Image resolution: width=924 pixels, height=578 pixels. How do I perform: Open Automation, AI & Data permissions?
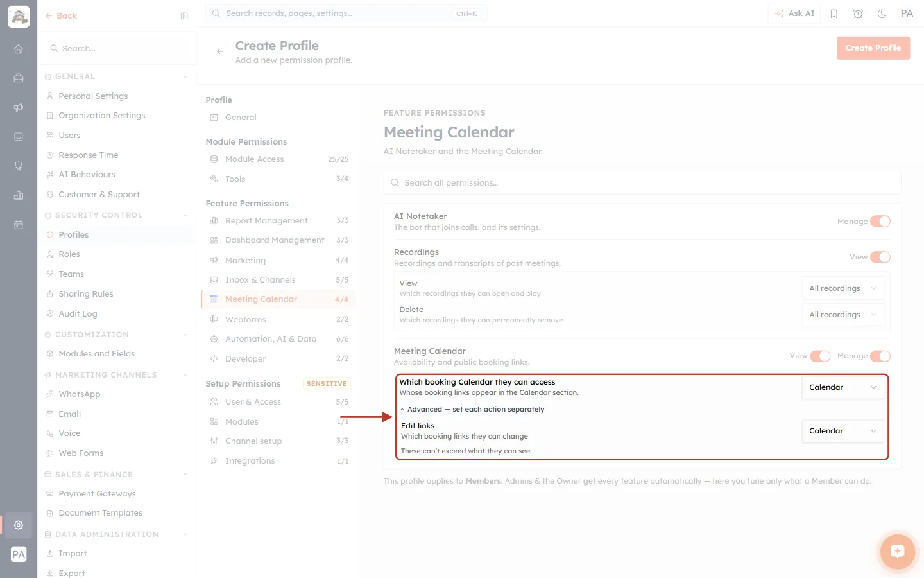(x=278, y=339)
